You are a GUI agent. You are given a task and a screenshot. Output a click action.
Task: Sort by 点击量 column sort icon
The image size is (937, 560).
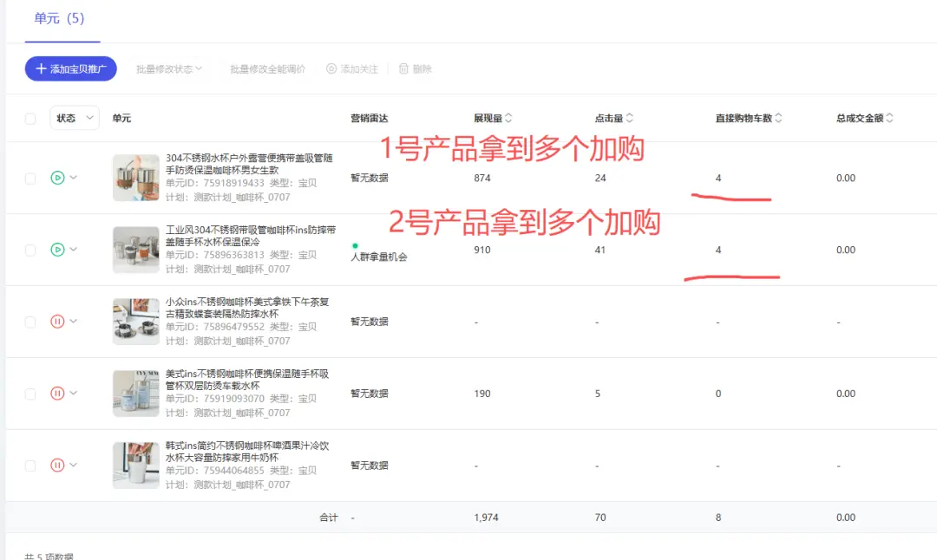pos(629,118)
